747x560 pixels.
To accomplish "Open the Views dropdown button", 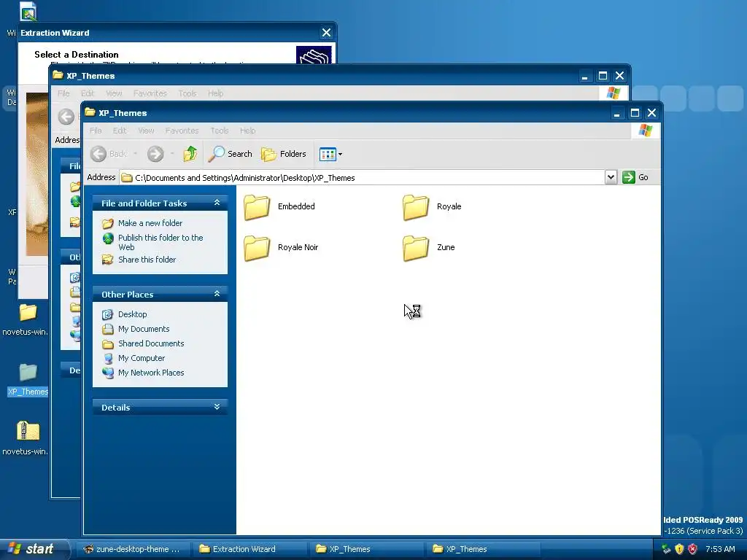I will (x=330, y=154).
